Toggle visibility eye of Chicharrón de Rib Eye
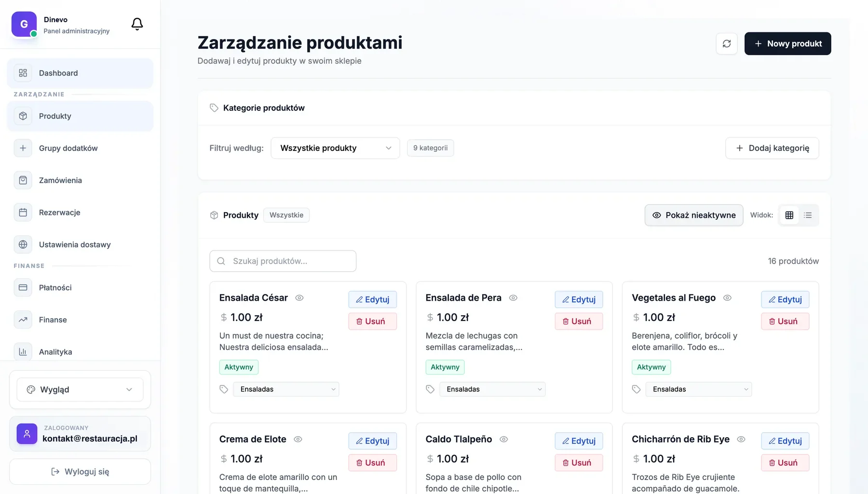 [x=742, y=440]
